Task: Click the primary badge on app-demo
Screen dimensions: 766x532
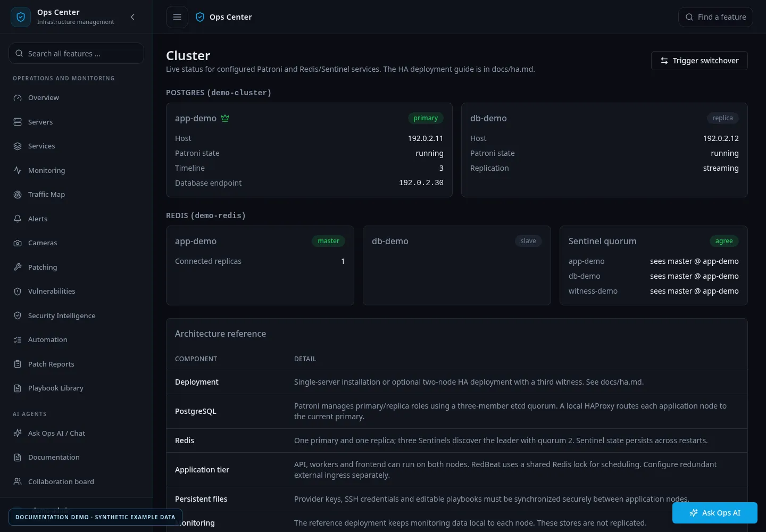Action: [426, 118]
